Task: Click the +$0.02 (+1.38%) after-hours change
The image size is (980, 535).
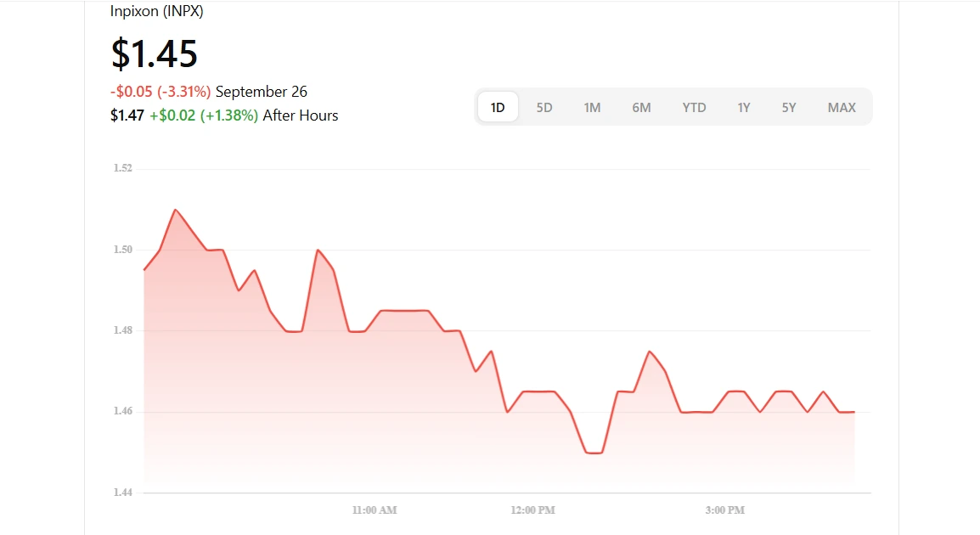Action: (x=204, y=115)
